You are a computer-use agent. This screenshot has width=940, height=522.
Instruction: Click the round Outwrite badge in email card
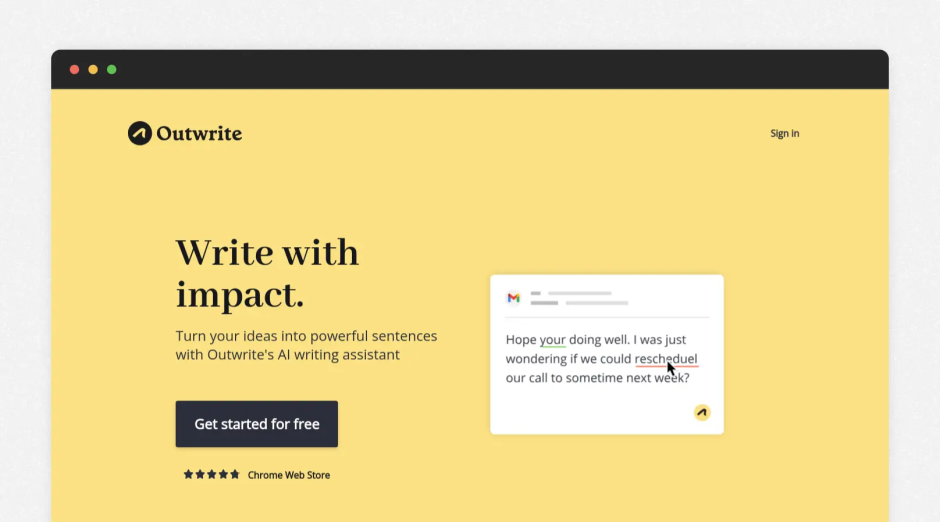[x=702, y=412]
